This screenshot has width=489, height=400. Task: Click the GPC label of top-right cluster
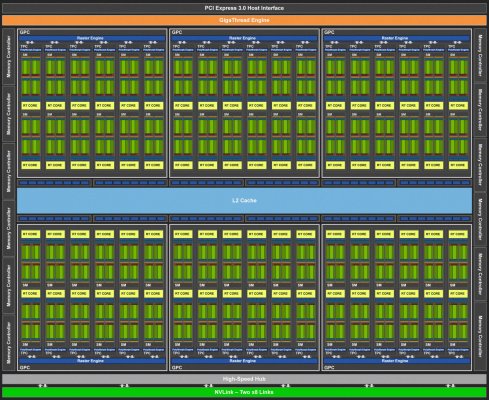point(329,32)
